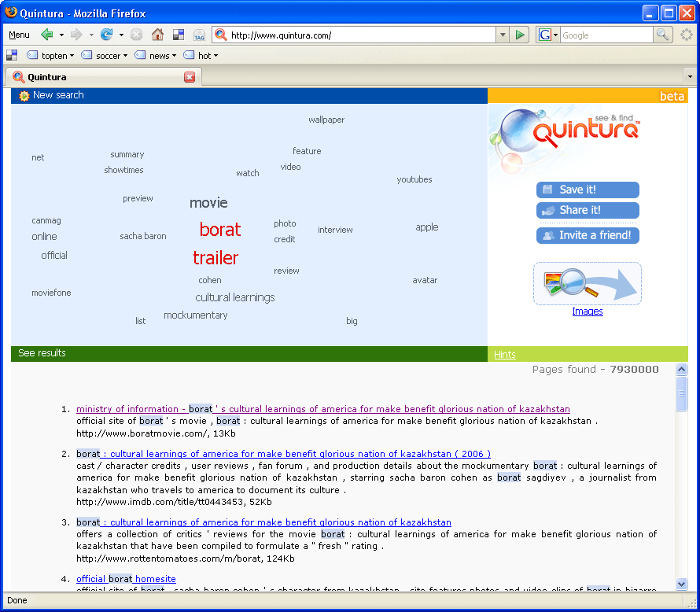Click the See results bar label
Image resolution: width=700 pixels, height=612 pixels.
42,353
